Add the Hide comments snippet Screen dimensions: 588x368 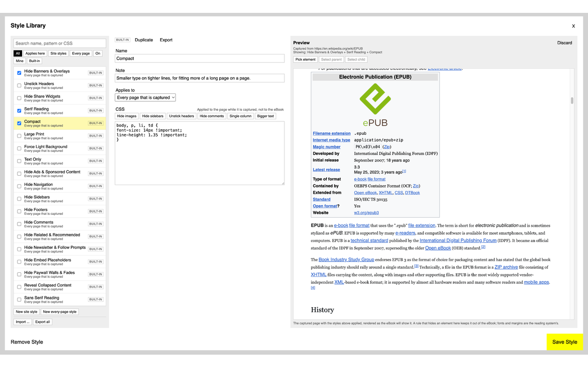click(212, 116)
